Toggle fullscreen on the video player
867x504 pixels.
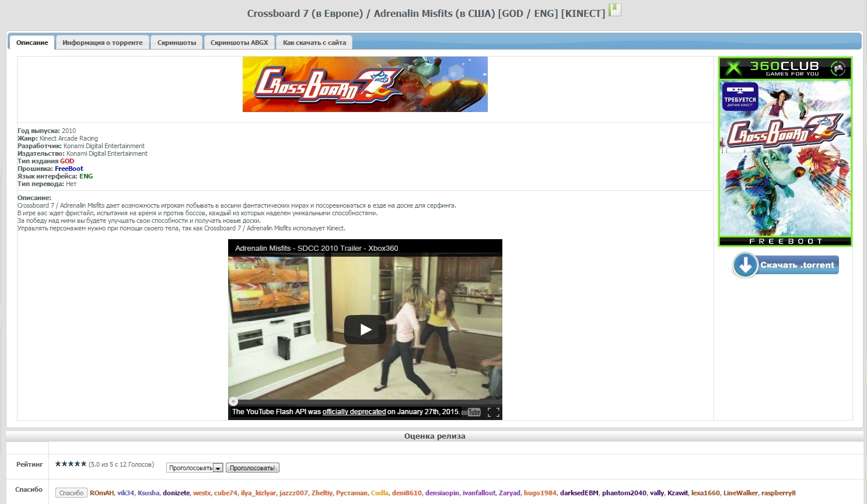click(494, 412)
